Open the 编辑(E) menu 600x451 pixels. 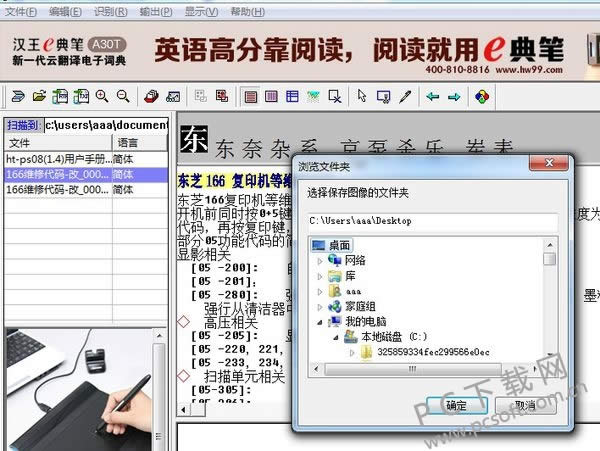[x=65, y=12]
